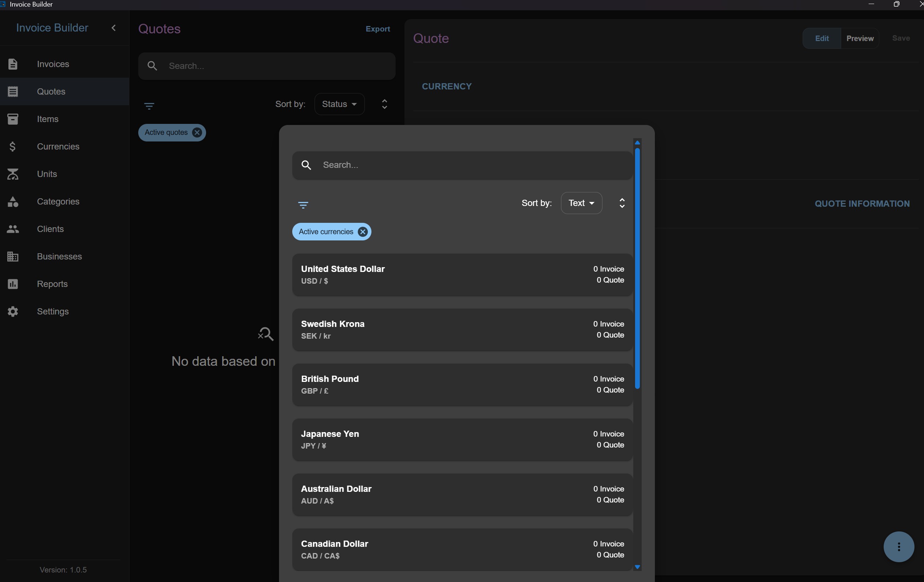Toggle sort direction in currency popup
This screenshot has height=582, width=924.
point(622,203)
